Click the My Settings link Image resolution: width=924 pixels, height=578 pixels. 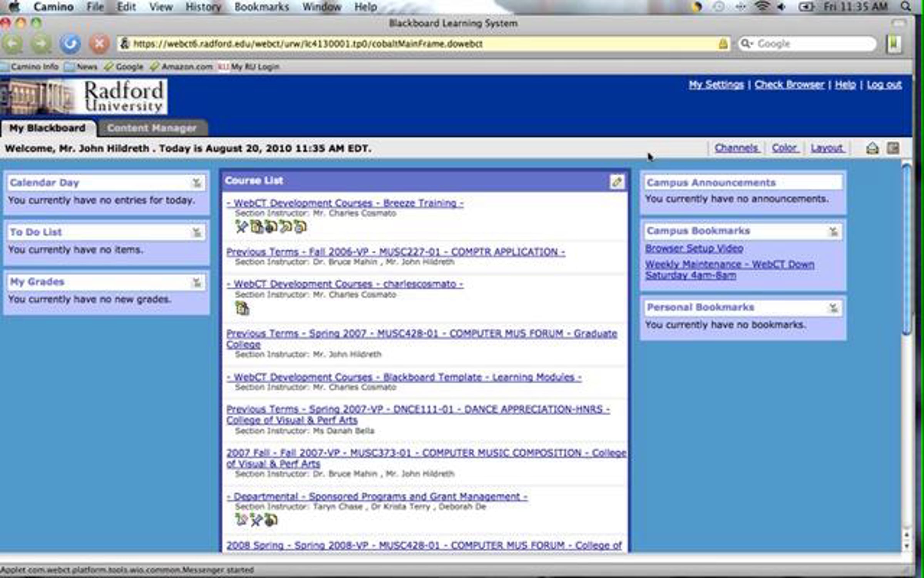716,85
